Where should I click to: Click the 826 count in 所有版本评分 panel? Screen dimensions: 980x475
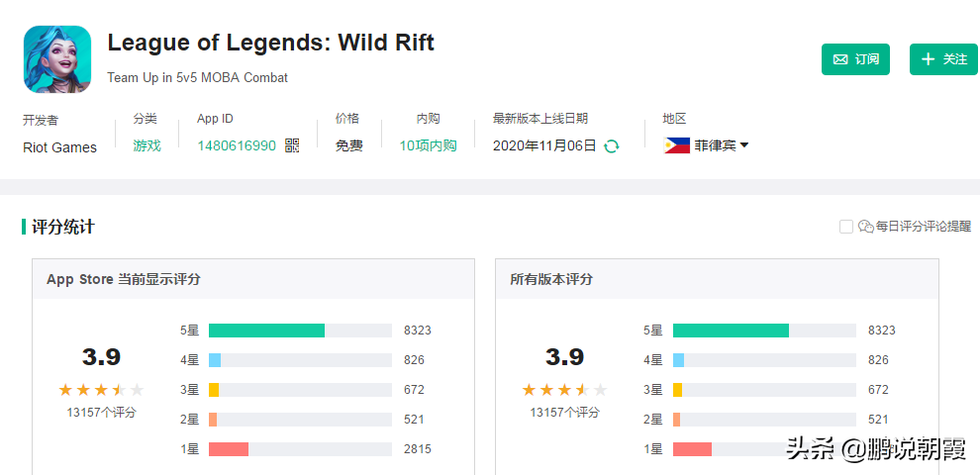pos(878,360)
